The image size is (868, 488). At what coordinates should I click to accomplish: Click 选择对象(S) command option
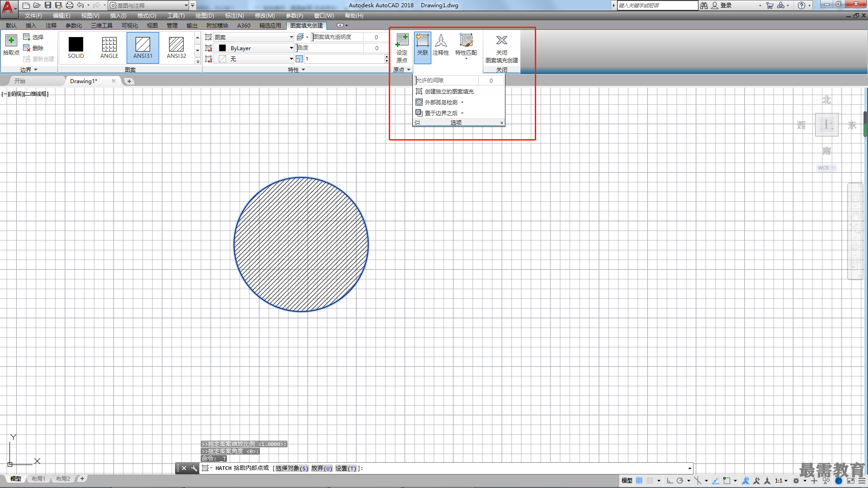(292, 469)
